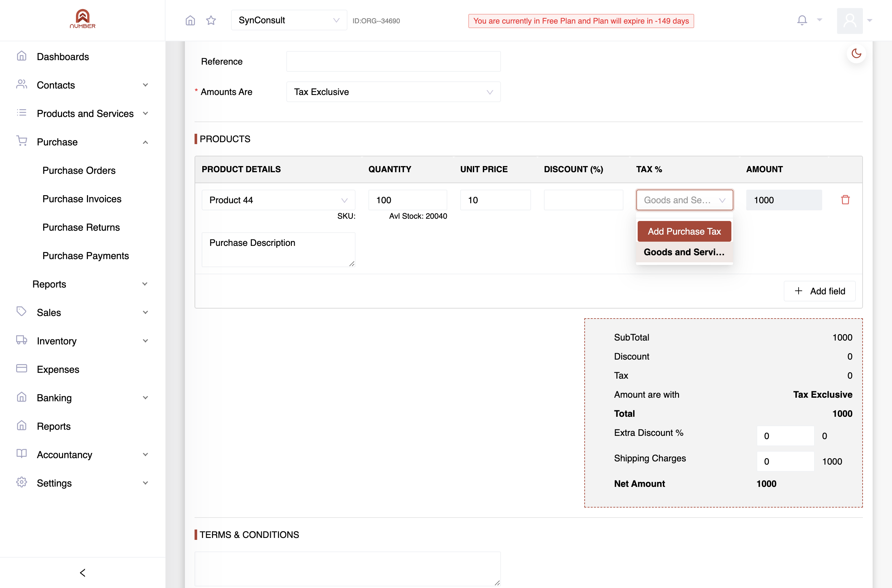Click the user avatar icon
The height and width of the screenshot is (588, 892).
click(850, 21)
